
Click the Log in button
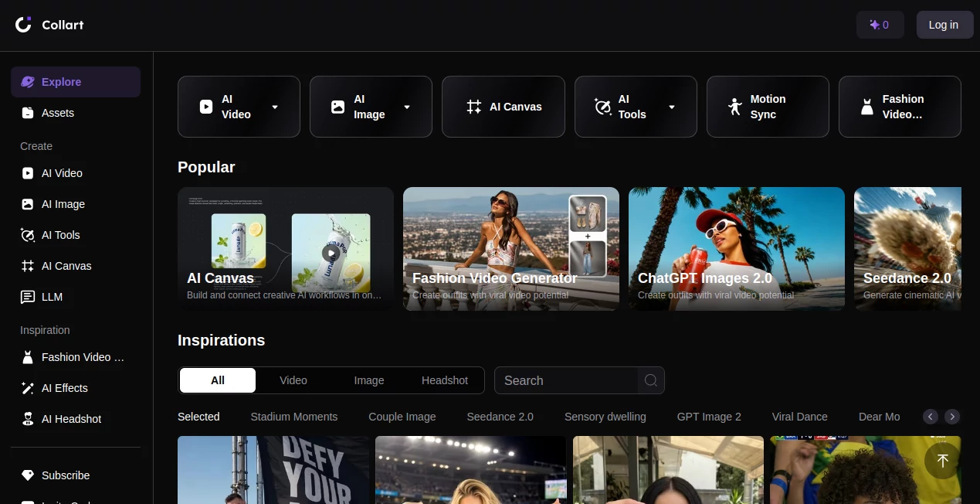[x=943, y=25]
